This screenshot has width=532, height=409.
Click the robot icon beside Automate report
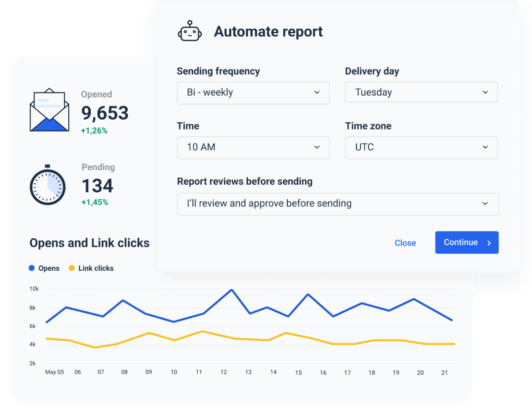click(x=190, y=31)
